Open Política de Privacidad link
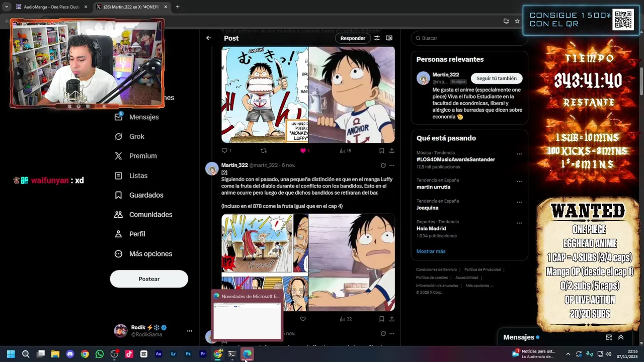Image resolution: width=644 pixels, height=362 pixels. [482, 270]
